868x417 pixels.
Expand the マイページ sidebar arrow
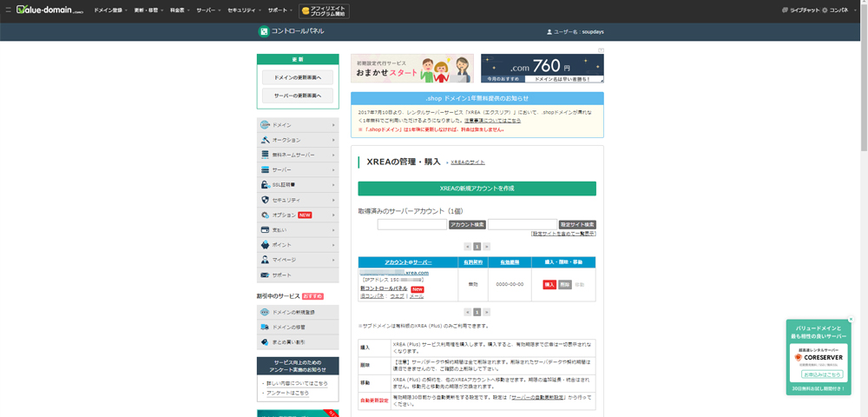[334, 260]
